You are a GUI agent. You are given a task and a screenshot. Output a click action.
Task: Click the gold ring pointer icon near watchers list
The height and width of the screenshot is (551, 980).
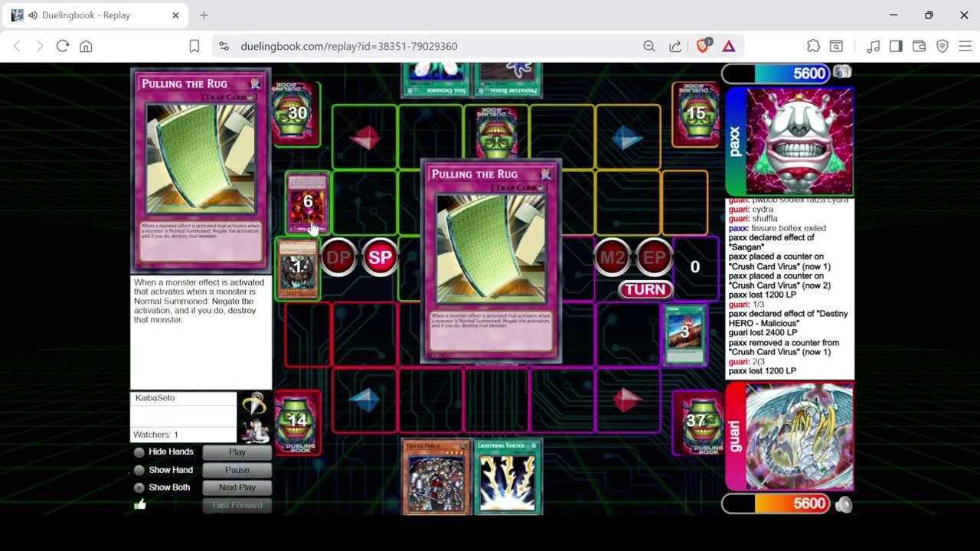tap(253, 403)
